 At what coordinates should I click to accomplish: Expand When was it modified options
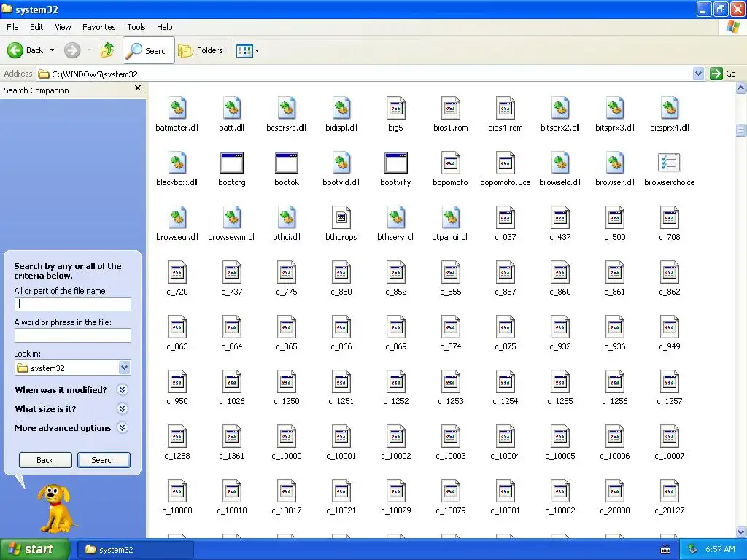(122, 390)
